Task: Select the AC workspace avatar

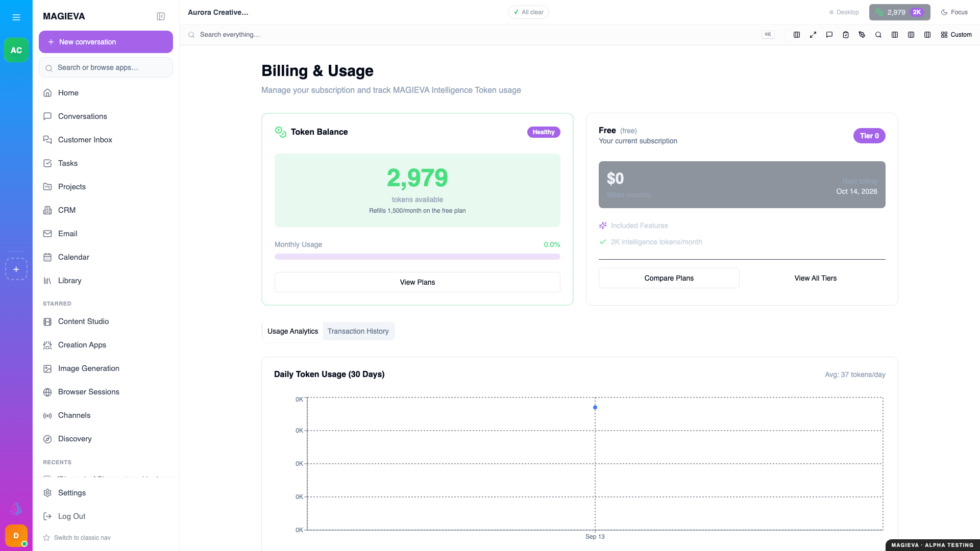Action: 16,50
